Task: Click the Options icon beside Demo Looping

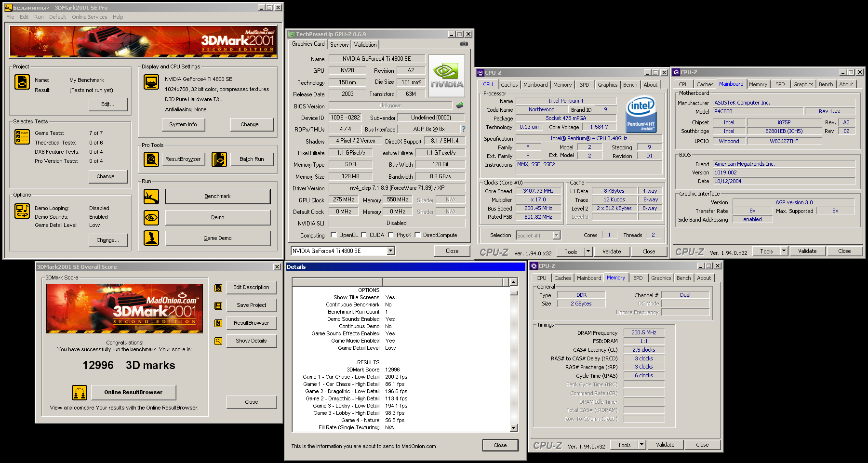Action: (22, 211)
